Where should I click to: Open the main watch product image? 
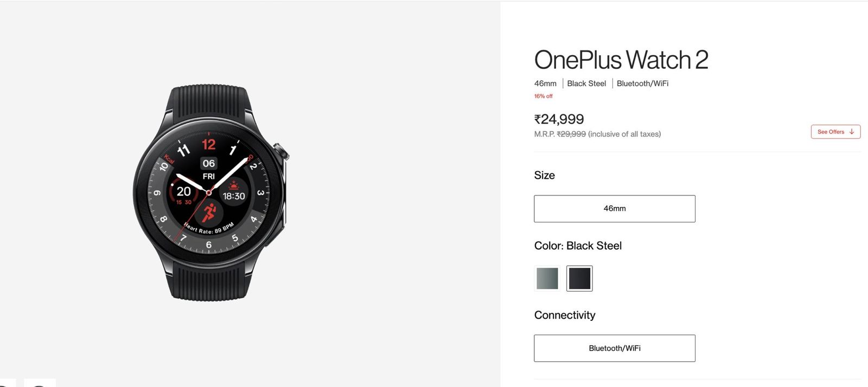pyautogui.click(x=211, y=192)
